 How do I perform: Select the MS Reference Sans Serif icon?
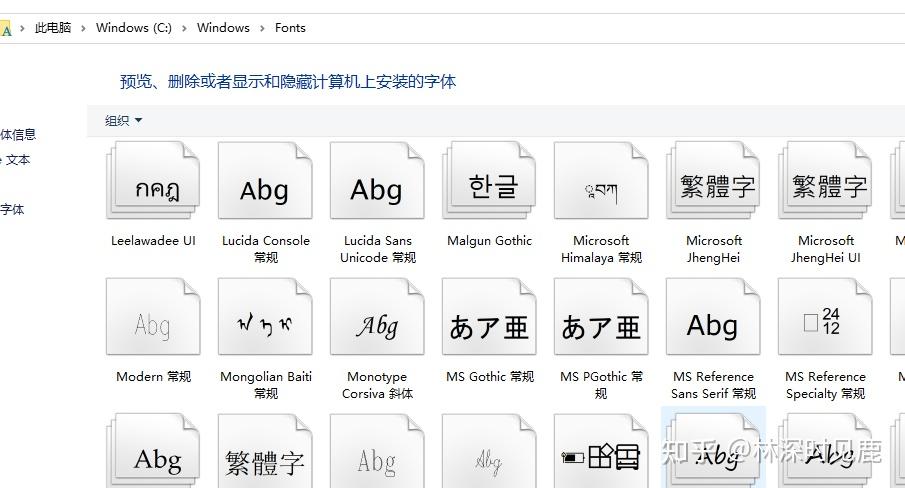pos(713,320)
